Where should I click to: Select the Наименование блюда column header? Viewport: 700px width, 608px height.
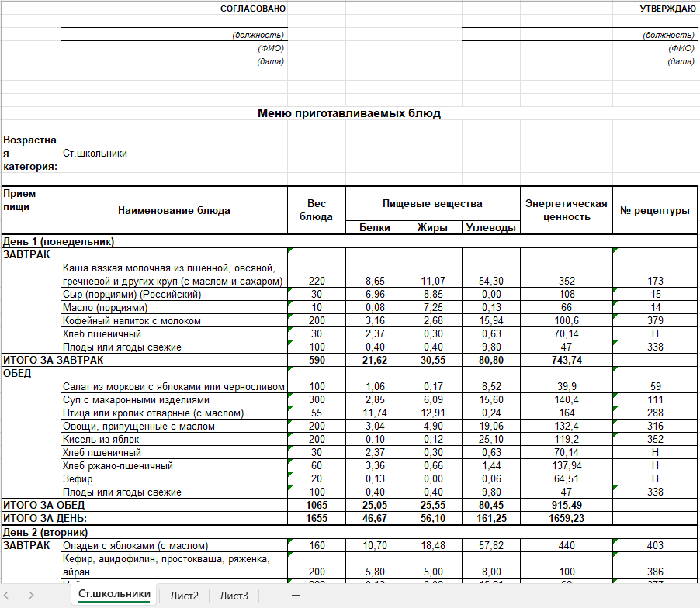tap(174, 210)
